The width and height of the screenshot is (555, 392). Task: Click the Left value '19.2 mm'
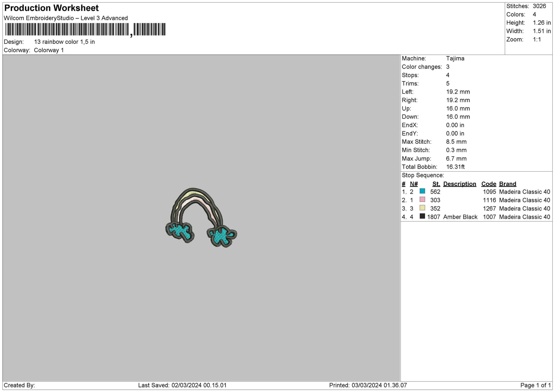tap(458, 92)
